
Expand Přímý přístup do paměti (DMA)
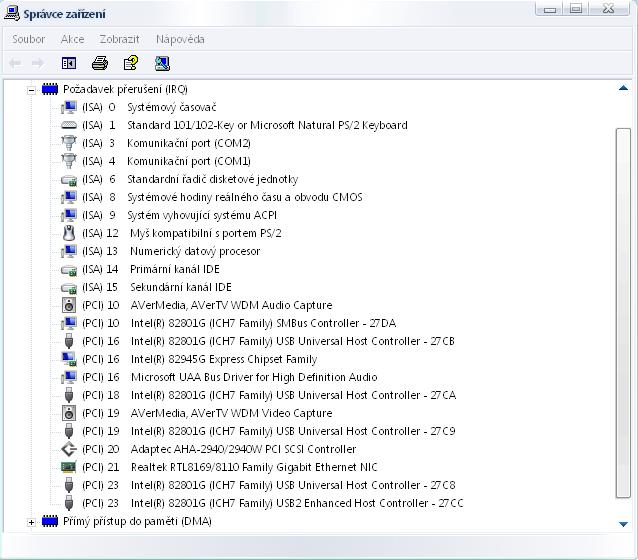pos(32,521)
